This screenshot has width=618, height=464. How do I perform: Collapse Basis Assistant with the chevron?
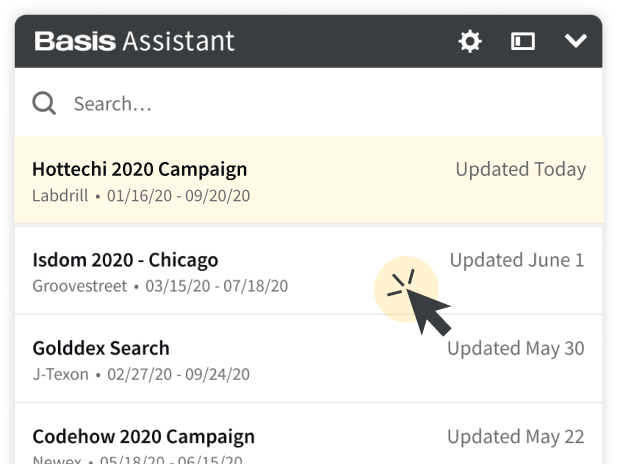point(575,41)
